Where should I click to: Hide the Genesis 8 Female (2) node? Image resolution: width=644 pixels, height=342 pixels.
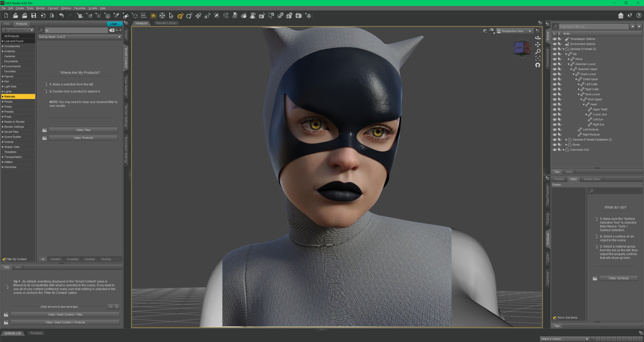point(554,49)
